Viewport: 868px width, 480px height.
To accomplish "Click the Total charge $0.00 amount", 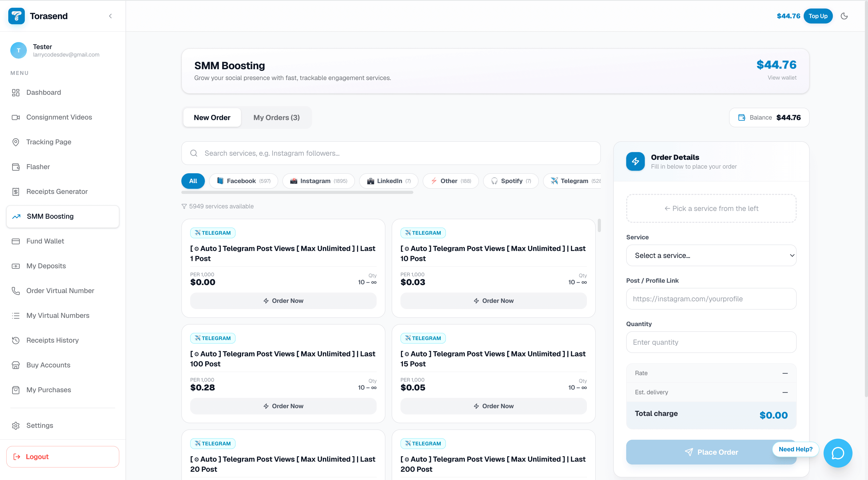I will [773, 415].
